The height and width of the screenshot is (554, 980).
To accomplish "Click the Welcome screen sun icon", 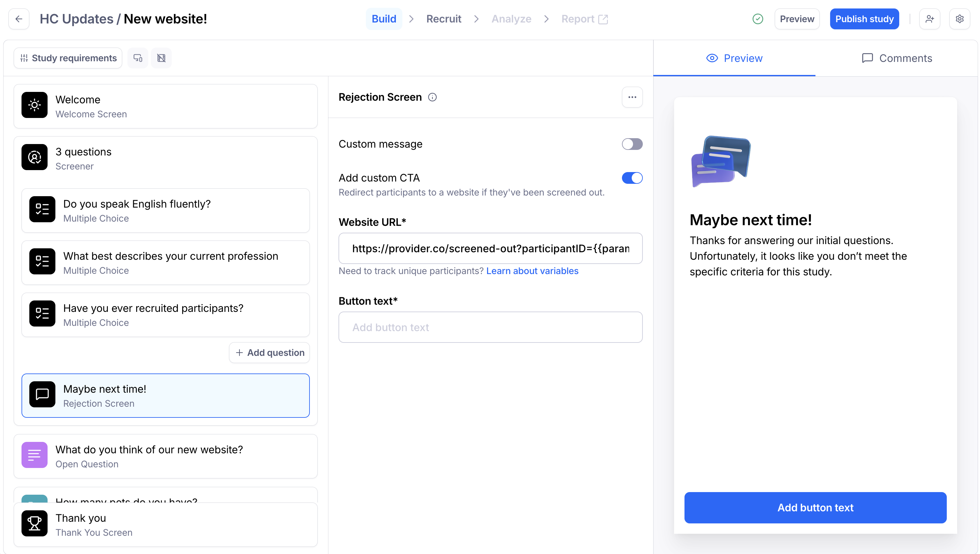I will coord(35,105).
